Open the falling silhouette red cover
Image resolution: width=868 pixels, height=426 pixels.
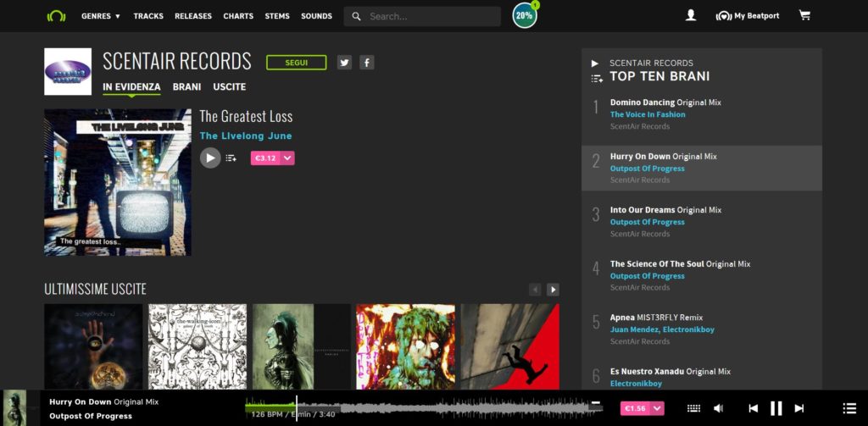point(509,347)
